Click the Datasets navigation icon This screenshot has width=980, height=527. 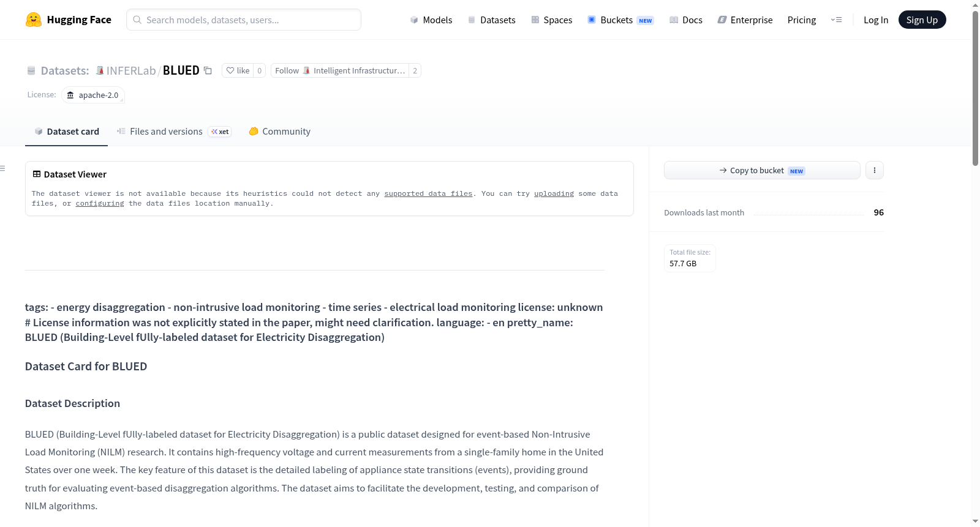click(472, 20)
